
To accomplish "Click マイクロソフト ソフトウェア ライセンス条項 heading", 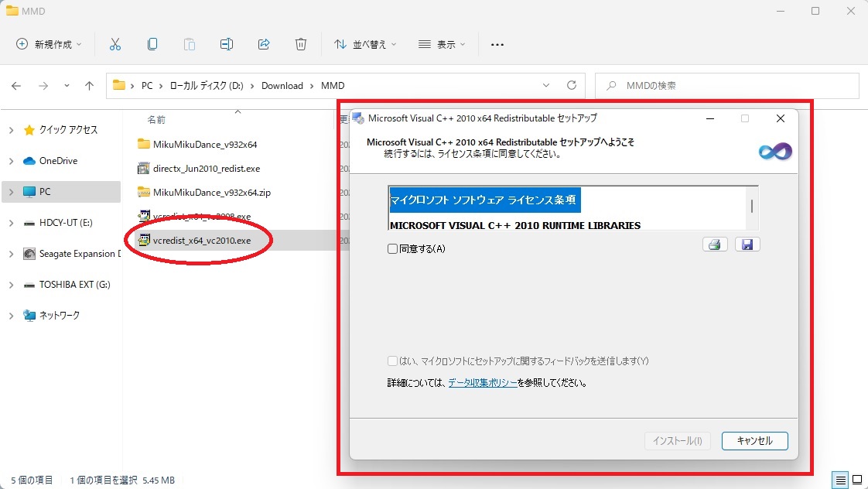I will point(484,200).
